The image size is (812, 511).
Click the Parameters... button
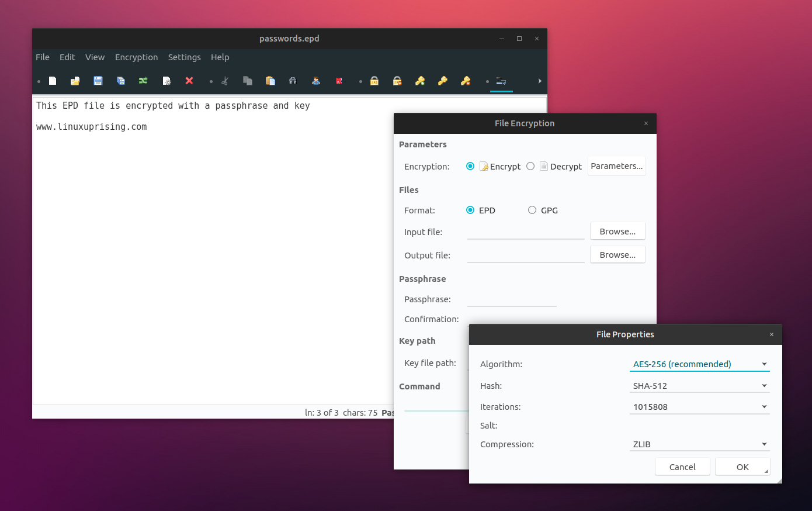617,166
